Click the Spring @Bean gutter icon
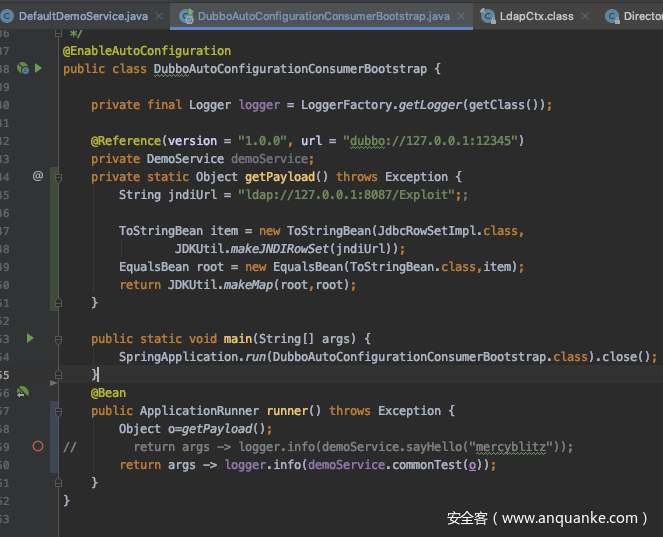663x537 pixels. coord(22,392)
